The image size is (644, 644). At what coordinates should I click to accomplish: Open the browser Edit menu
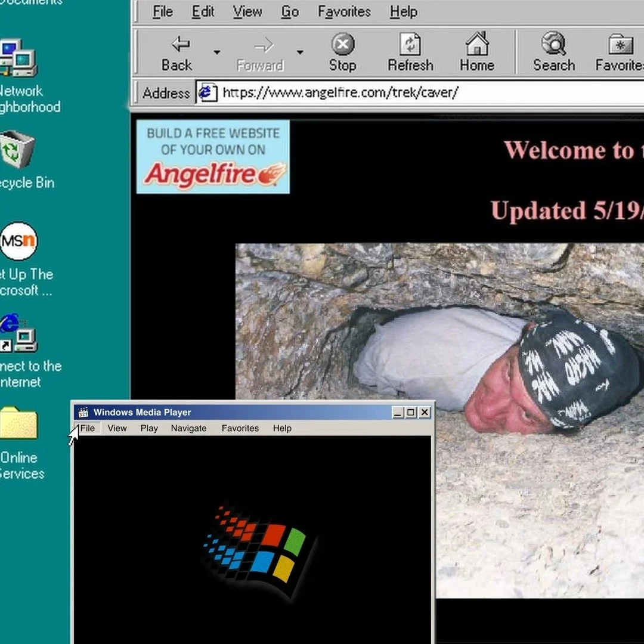coord(203,11)
